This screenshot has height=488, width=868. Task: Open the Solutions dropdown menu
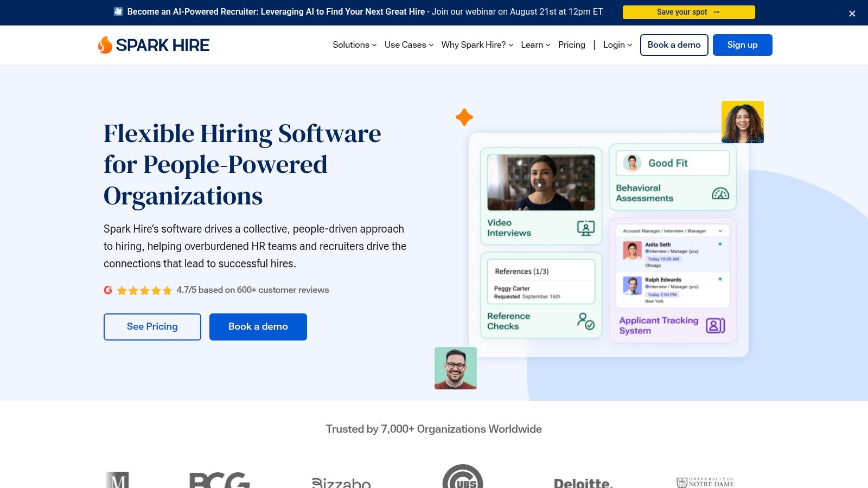coord(354,45)
